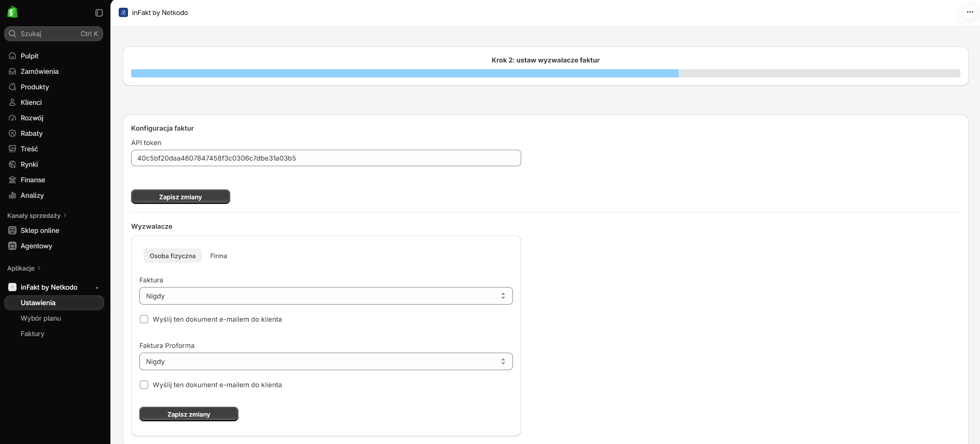Click the Klienci person icon
The width and height of the screenshot is (980, 444).
pos(12,102)
